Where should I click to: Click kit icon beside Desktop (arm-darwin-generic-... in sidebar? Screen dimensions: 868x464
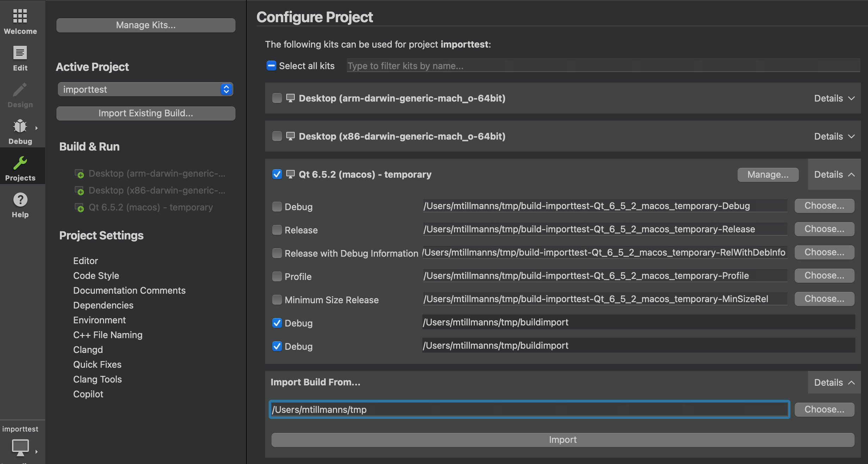[79, 174]
